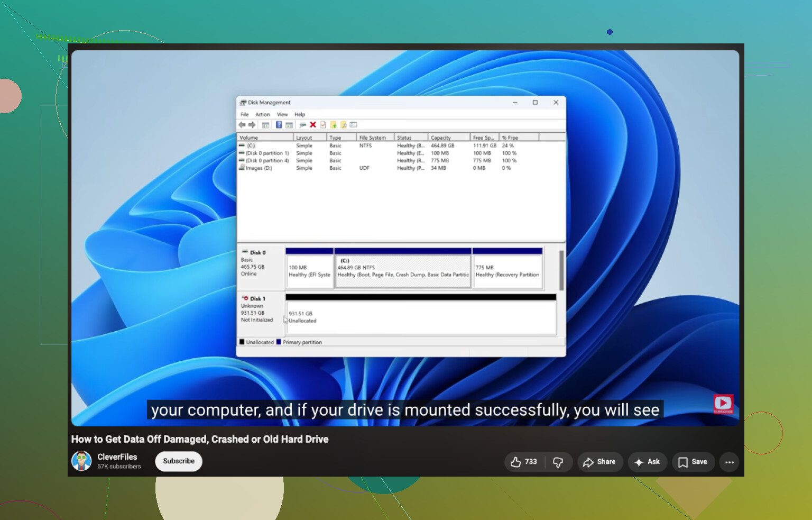Image resolution: width=812 pixels, height=520 pixels.
Task: Click the Back arrow in Disk Management toolbar
Action: pyautogui.click(x=242, y=125)
